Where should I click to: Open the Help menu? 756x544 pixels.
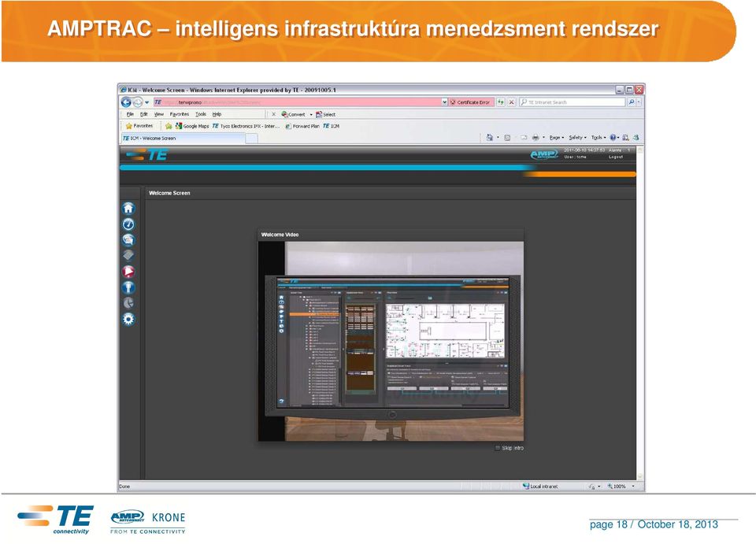click(217, 114)
